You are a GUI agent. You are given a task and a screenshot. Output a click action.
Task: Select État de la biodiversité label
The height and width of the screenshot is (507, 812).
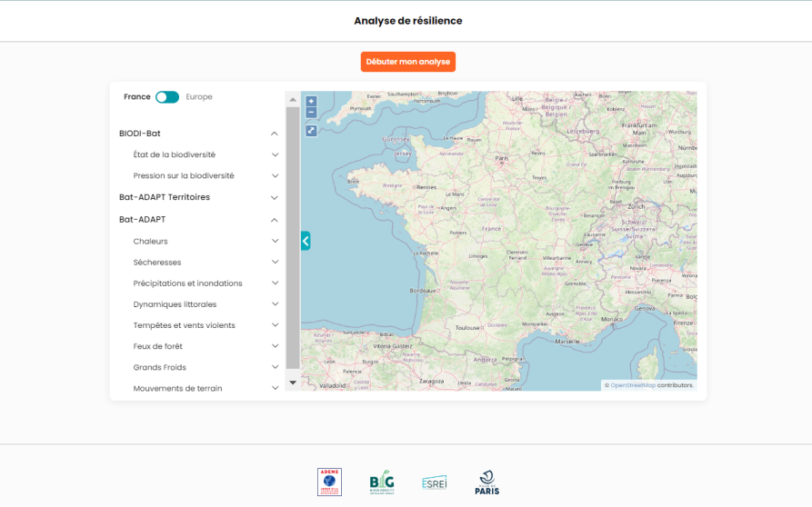(174, 154)
